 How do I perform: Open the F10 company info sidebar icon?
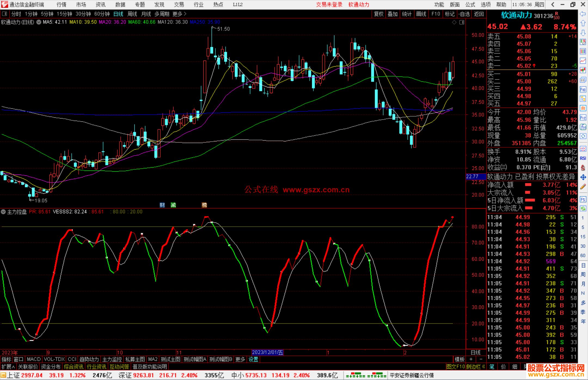click(x=583, y=89)
